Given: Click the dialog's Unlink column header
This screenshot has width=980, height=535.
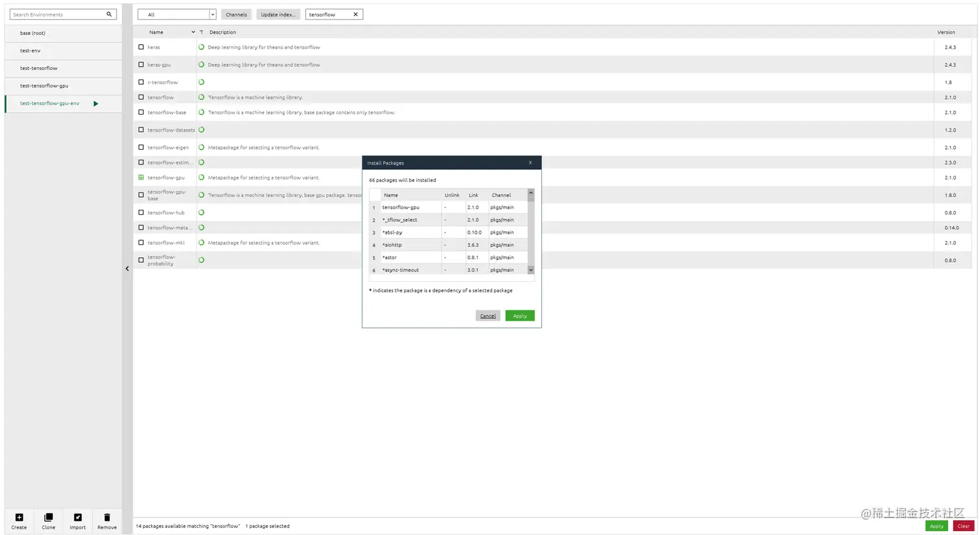Looking at the screenshot, I should click(452, 195).
